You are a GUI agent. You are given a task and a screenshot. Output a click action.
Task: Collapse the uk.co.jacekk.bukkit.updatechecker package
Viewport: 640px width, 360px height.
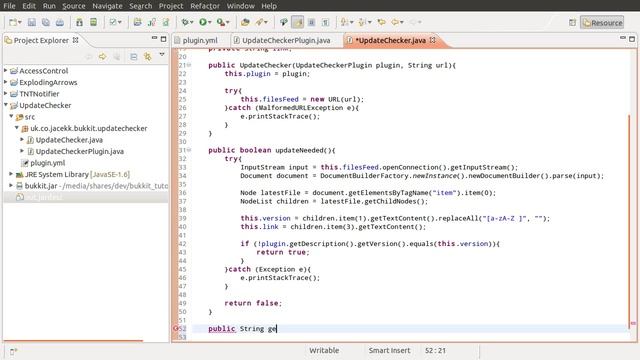point(17,128)
